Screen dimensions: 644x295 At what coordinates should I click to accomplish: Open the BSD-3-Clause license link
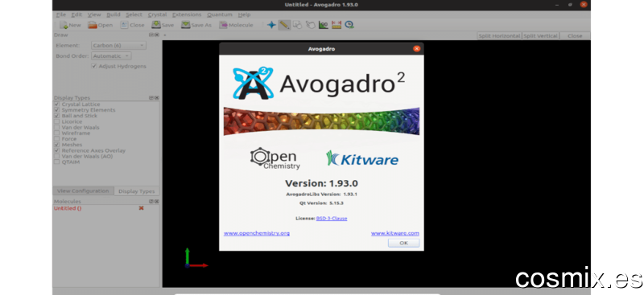332,219
